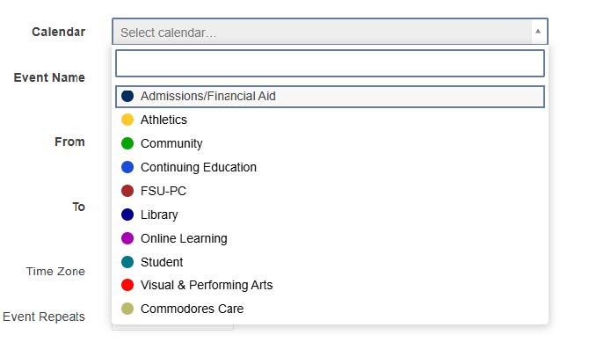Click the dark navy Admissions/Financial Aid color dot
This screenshot has width=611, height=364.
click(x=127, y=97)
